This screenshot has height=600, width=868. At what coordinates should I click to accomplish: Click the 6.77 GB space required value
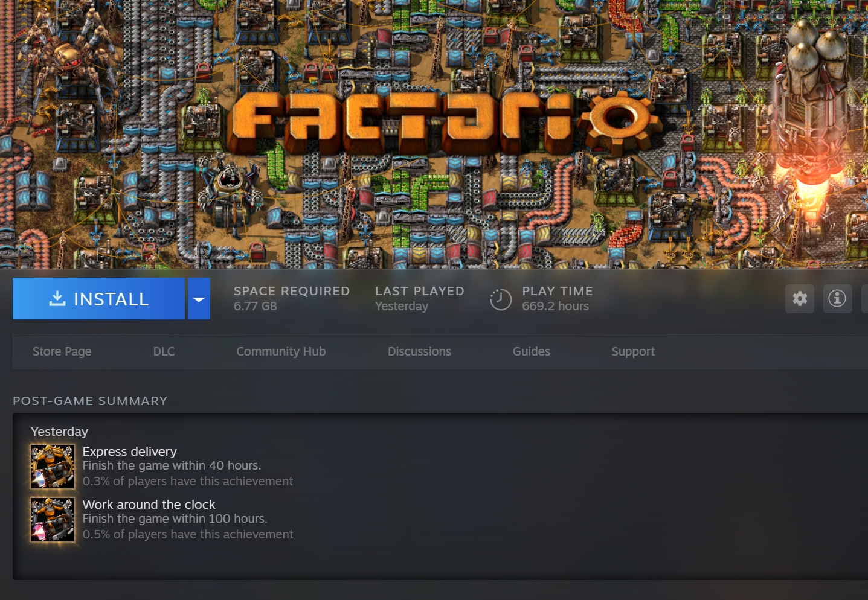[256, 307]
